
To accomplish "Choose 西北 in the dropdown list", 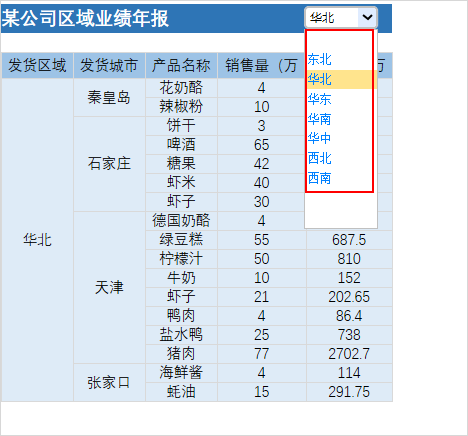I will 341,158.
